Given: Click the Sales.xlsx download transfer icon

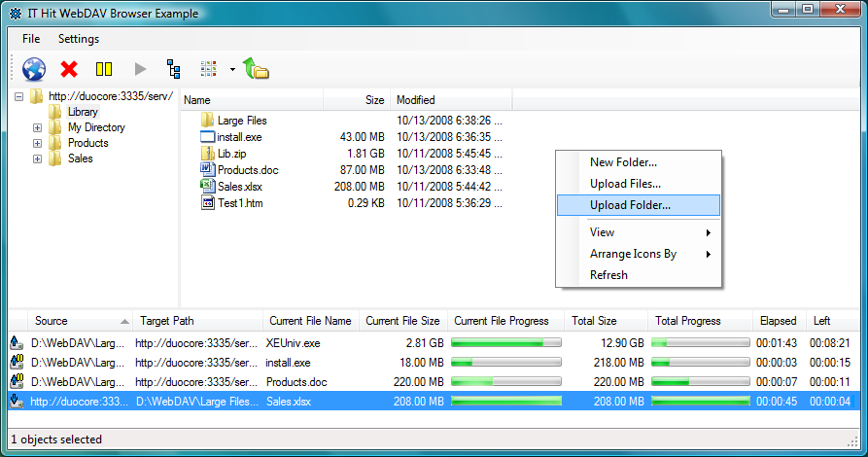Looking at the screenshot, I should 17,401.
